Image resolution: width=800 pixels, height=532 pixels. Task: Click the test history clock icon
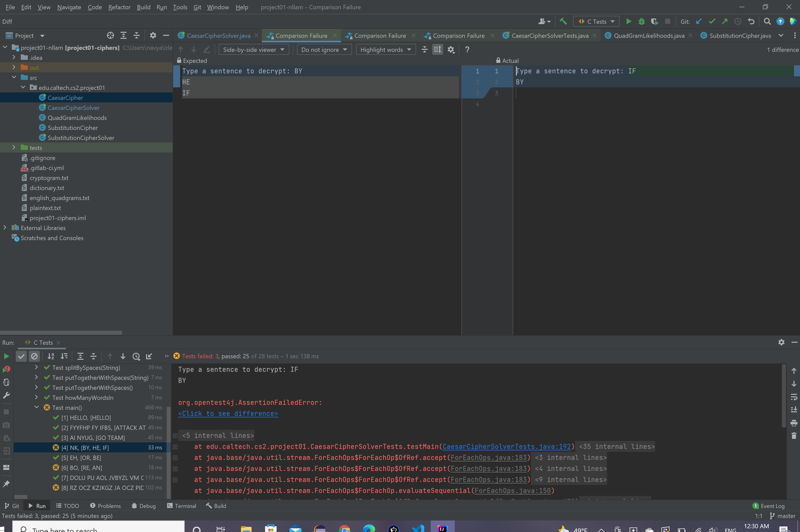point(136,356)
